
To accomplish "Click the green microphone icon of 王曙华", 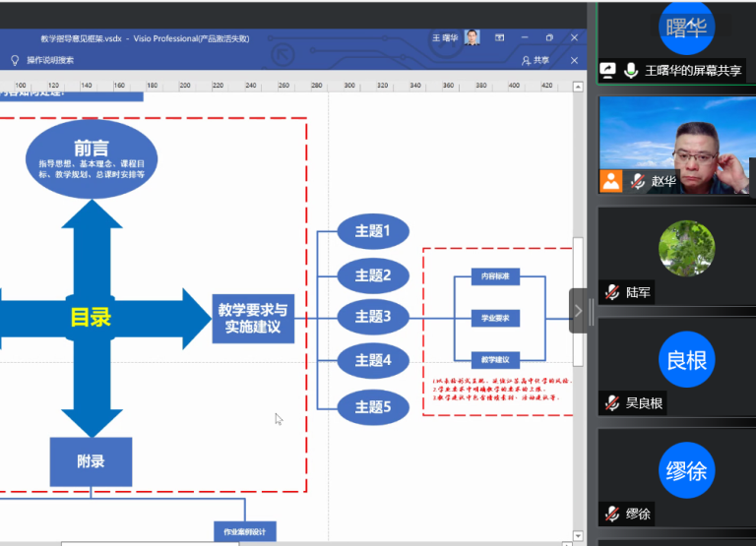I will 630,70.
